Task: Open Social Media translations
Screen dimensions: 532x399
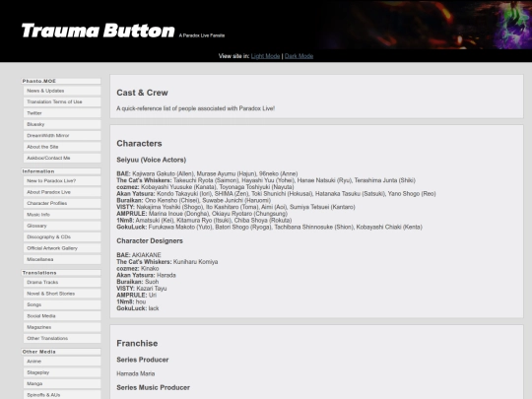Action: [x=62, y=316]
